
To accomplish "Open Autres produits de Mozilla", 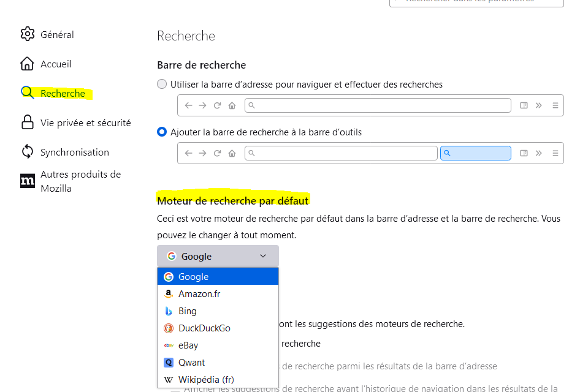I will click(x=71, y=181).
